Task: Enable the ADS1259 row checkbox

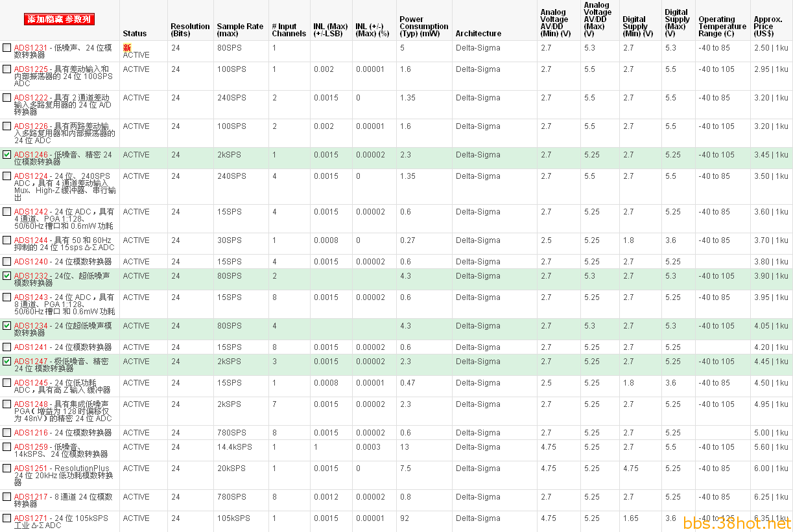Action: pyautogui.click(x=6, y=447)
